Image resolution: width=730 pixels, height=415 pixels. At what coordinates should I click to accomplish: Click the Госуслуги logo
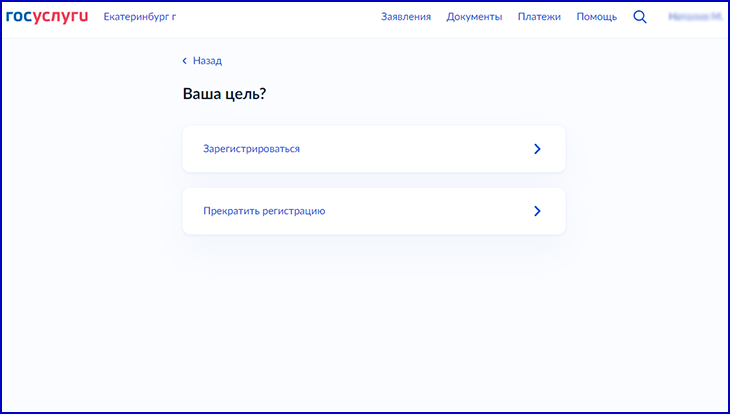point(46,17)
